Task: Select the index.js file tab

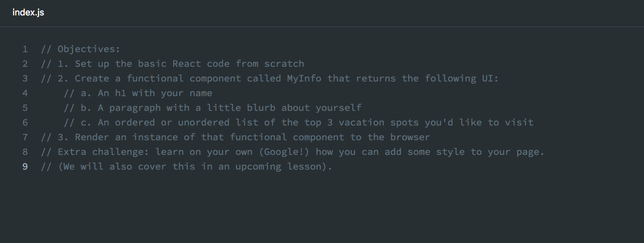Action: [x=28, y=12]
